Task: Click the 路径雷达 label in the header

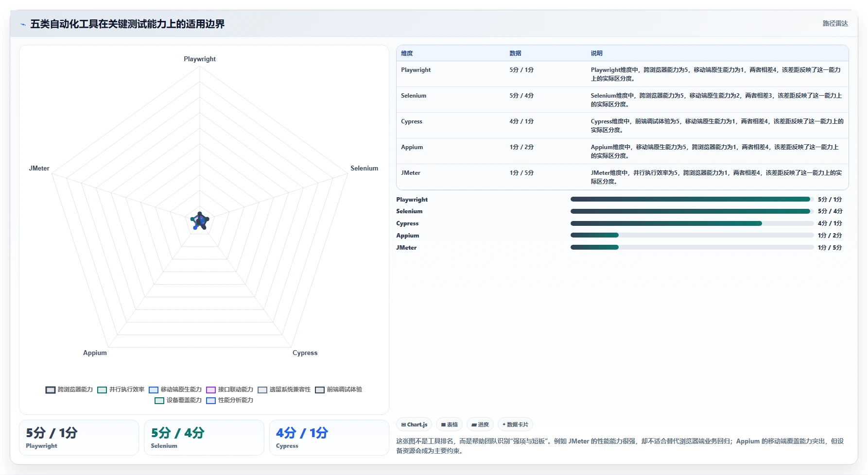Action: 835,23
